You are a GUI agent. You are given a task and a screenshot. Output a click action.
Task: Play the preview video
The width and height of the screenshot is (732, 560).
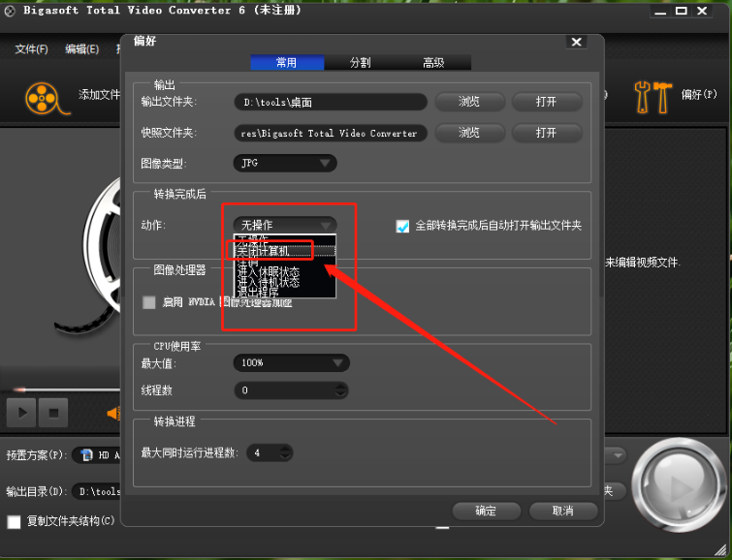pyautogui.click(x=21, y=413)
